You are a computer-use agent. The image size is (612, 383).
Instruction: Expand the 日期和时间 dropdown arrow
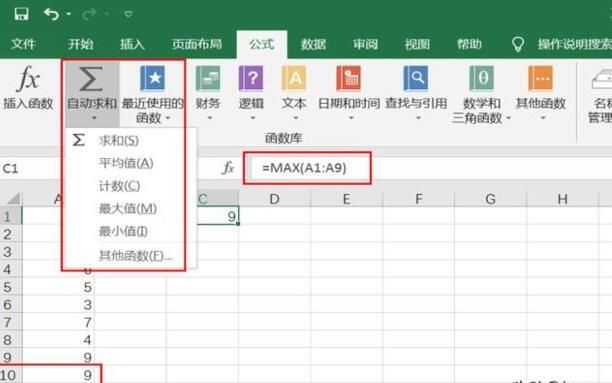click(351, 118)
